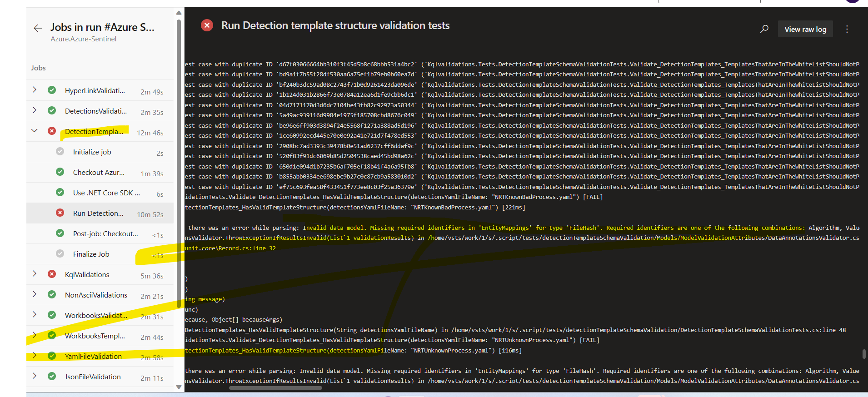Click log line with duplicate ID 'ef75c693fea58f433451f773ee8c03f25a36379e'
Image resolution: width=868 pixels, height=397 pixels.
click(x=522, y=187)
